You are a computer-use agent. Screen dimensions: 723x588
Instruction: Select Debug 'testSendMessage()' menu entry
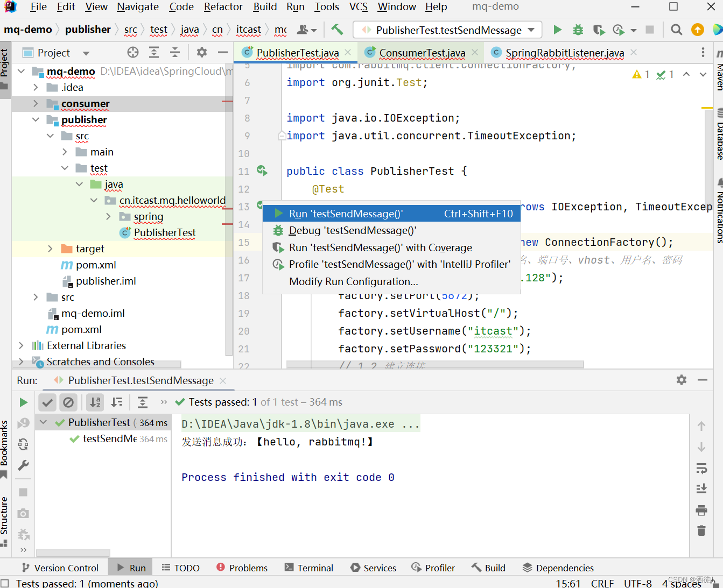pyautogui.click(x=391, y=230)
